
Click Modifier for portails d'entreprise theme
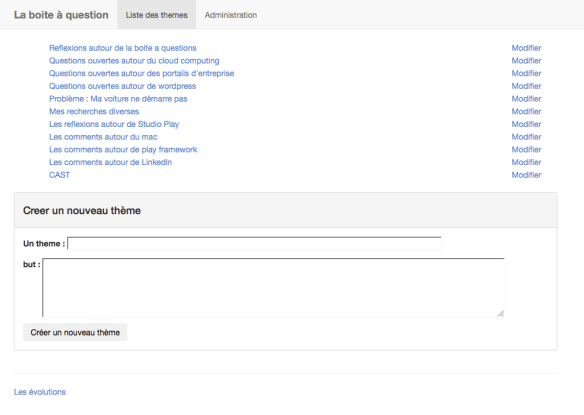tap(526, 73)
